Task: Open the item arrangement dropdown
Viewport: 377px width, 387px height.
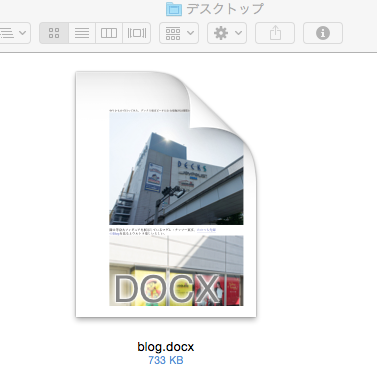Action: (179, 33)
